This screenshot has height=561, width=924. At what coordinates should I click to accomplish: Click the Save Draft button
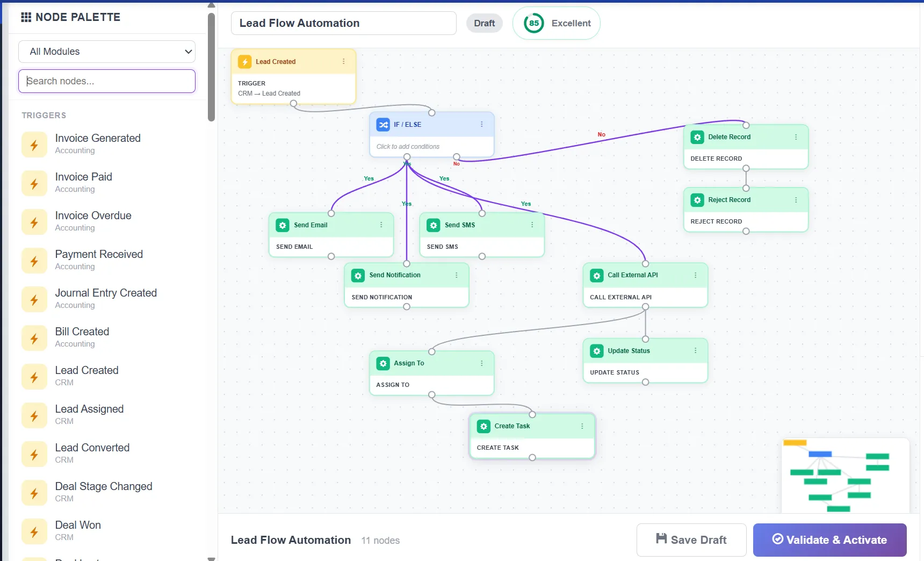[x=691, y=540]
